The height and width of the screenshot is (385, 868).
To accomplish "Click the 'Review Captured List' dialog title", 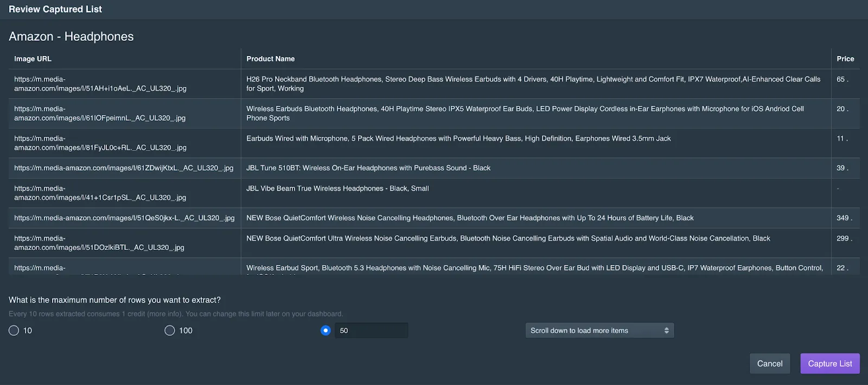I will tap(55, 9).
